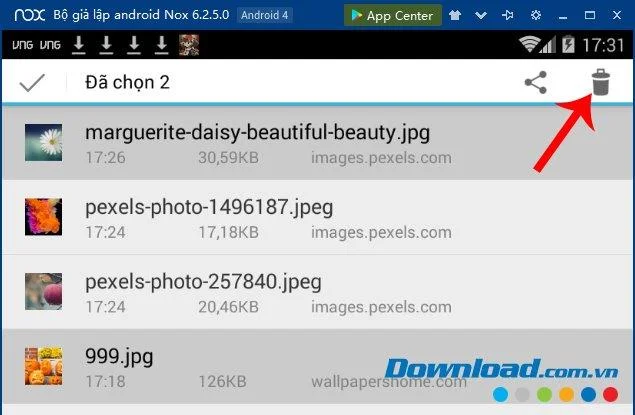Deselect the 999.jpg file row
The width and height of the screenshot is (635, 415).
point(318,367)
